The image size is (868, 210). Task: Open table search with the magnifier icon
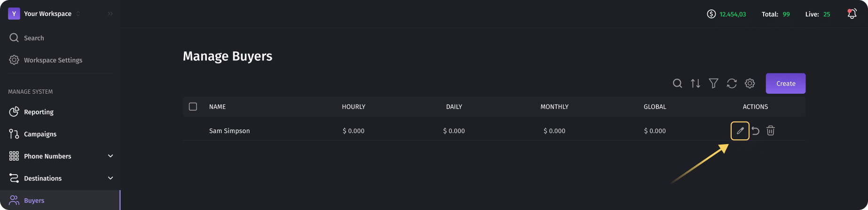click(x=678, y=83)
